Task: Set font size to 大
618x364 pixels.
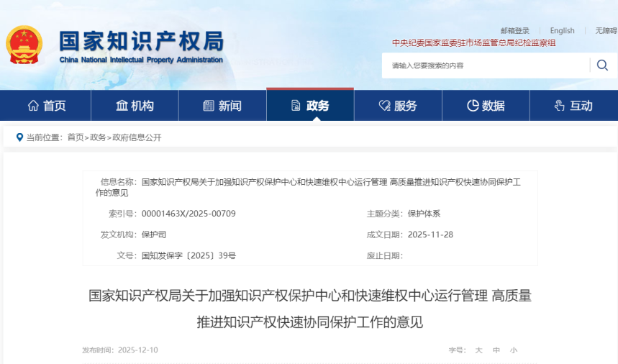Action: pos(479,350)
